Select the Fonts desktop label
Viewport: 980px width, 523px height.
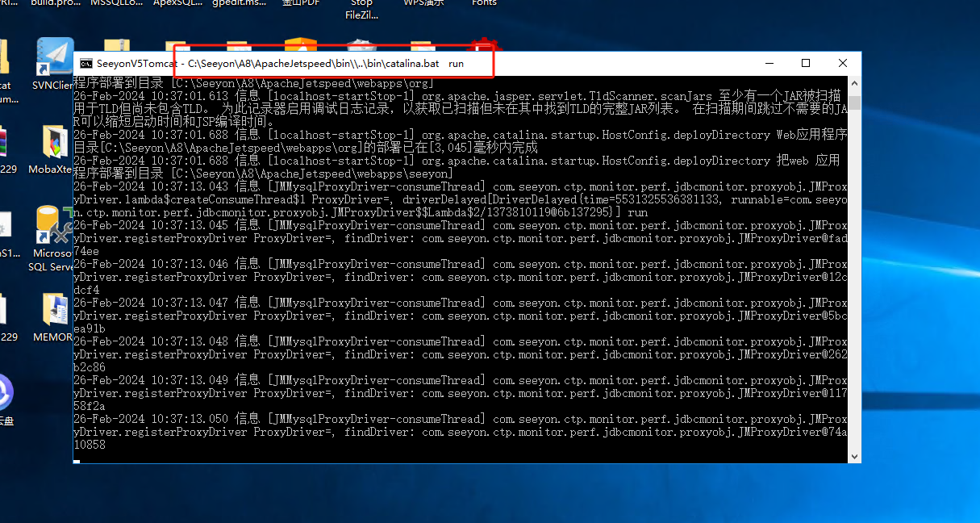[484, 3]
